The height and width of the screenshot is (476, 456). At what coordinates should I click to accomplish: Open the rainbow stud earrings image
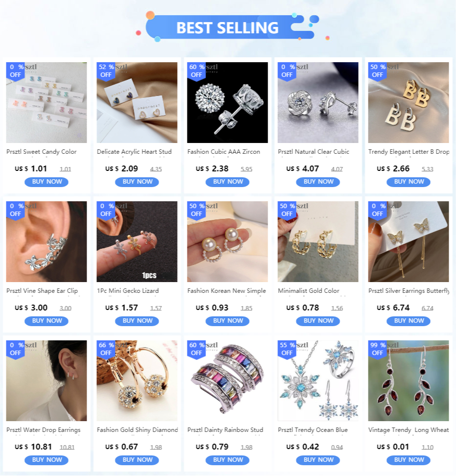(x=227, y=381)
